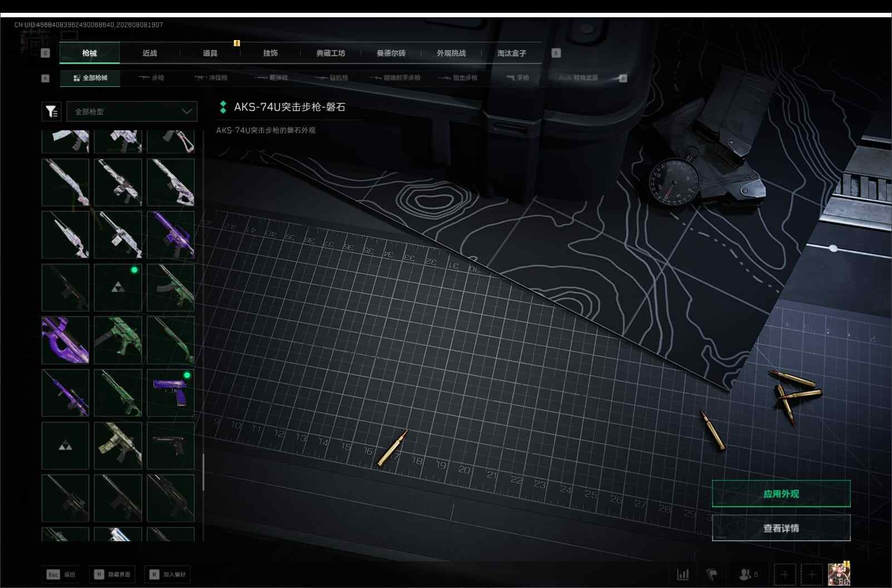Open the bar-chart statistics icon
Viewport: 892px width, 588px height.
pyautogui.click(x=683, y=574)
